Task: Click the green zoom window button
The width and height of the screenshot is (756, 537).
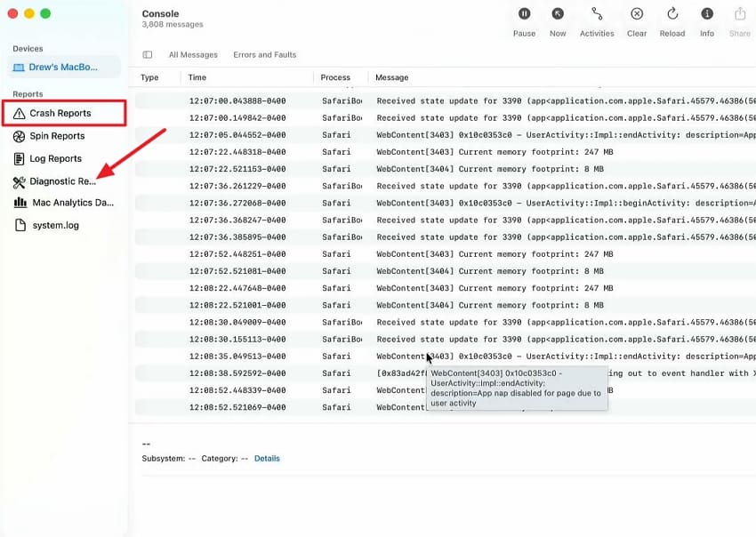Action: tap(45, 13)
